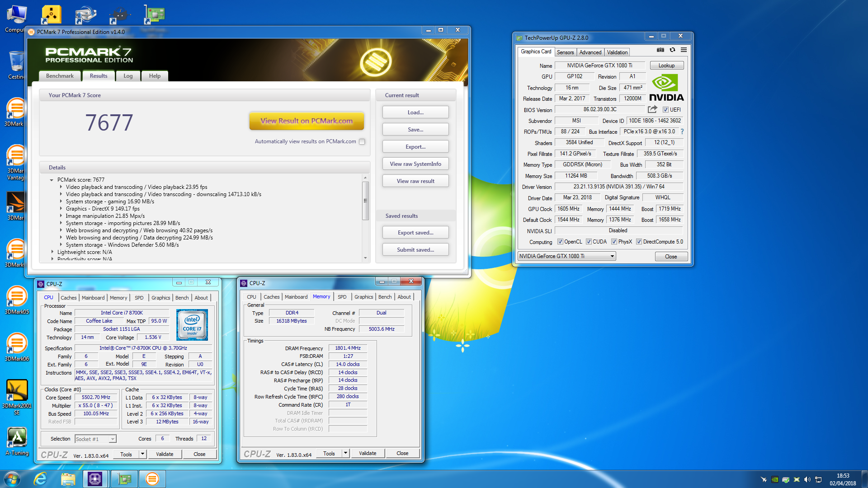Click the Intel Core i7 logo in CPU-Z
This screenshot has height=488, width=868.
click(192, 325)
